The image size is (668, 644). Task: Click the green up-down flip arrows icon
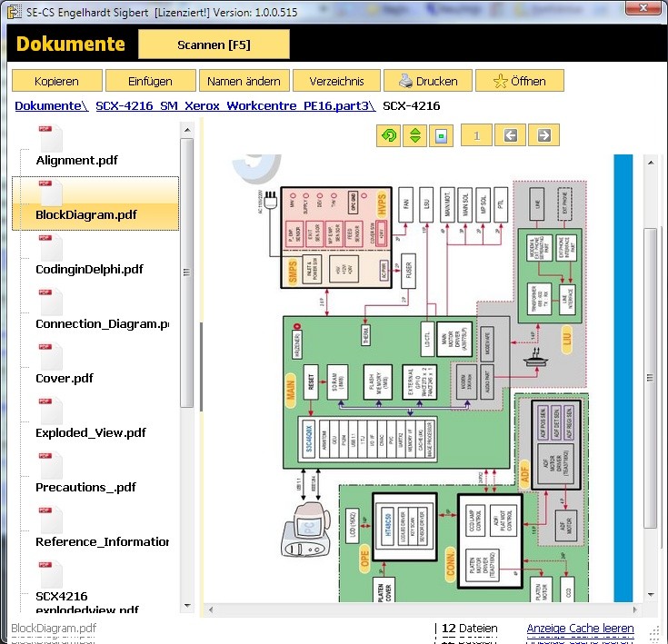414,136
